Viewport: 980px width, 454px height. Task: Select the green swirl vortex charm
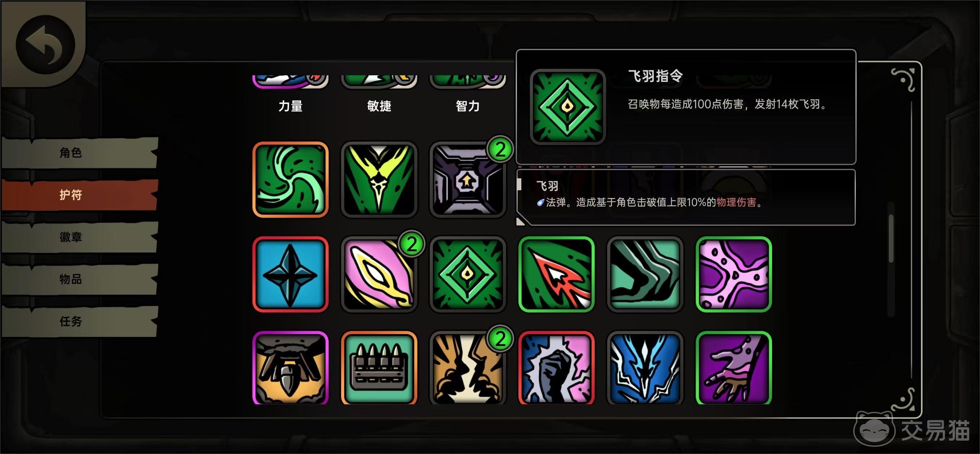[x=290, y=180]
